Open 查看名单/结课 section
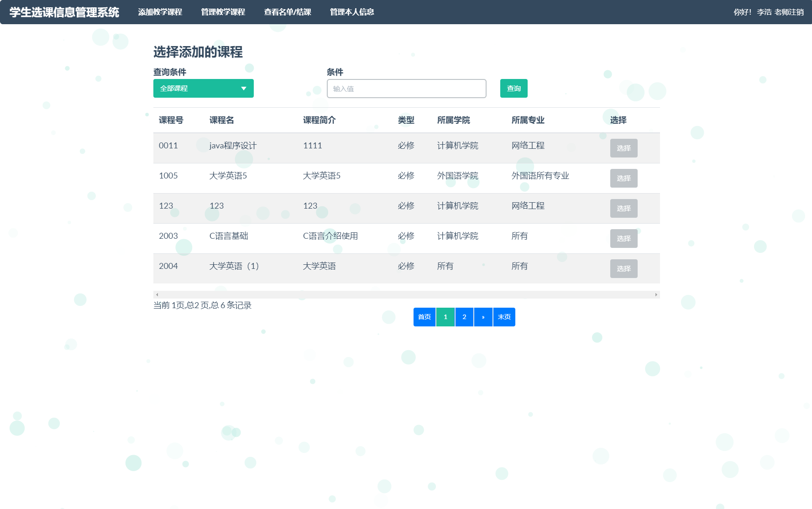The height and width of the screenshot is (509, 812). [x=287, y=12]
